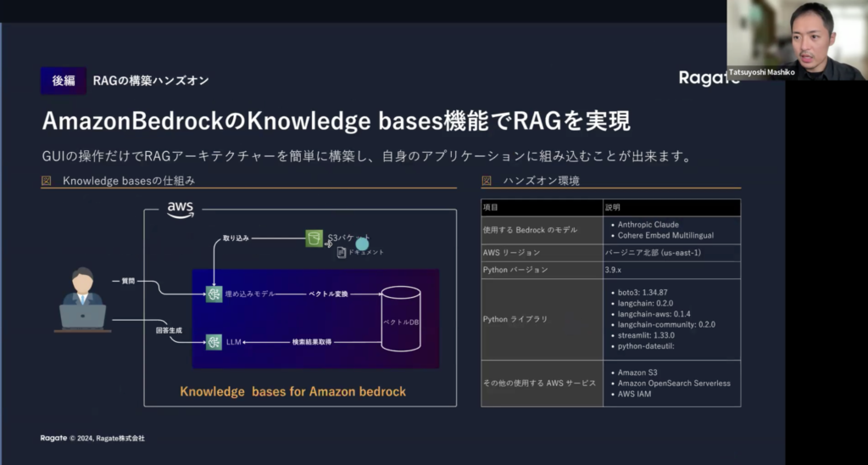Click the ベクトル変換 arrow label
868x465 pixels.
(x=328, y=294)
